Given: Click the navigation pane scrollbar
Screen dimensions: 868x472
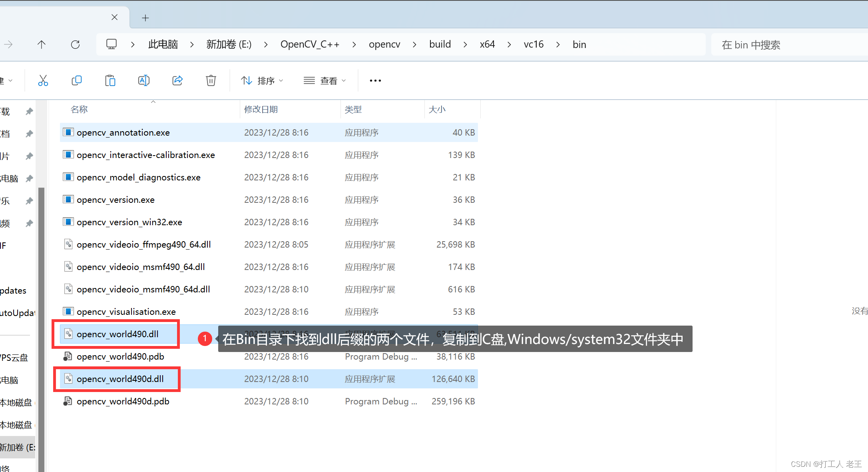Looking at the screenshot, I should click(x=41, y=329).
